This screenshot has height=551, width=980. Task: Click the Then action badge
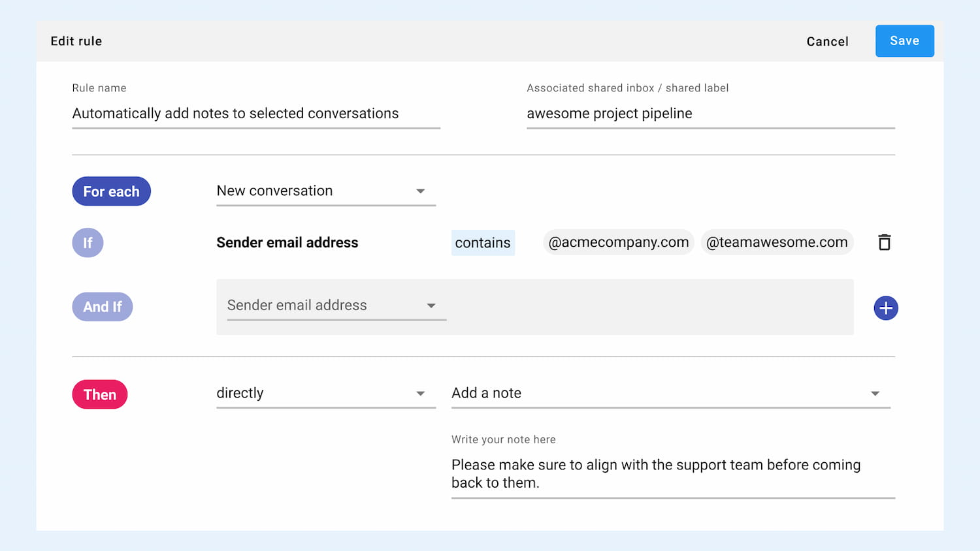click(x=100, y=394)
